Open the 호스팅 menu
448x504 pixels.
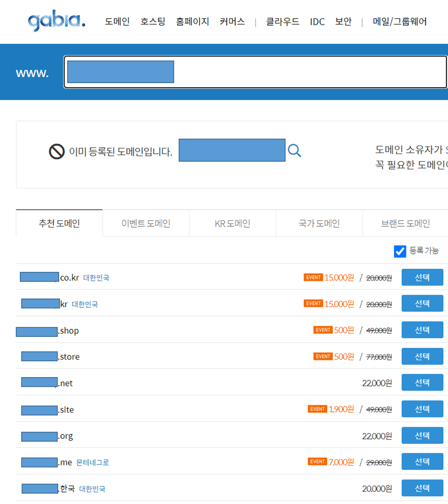click(x=152, y=21)
